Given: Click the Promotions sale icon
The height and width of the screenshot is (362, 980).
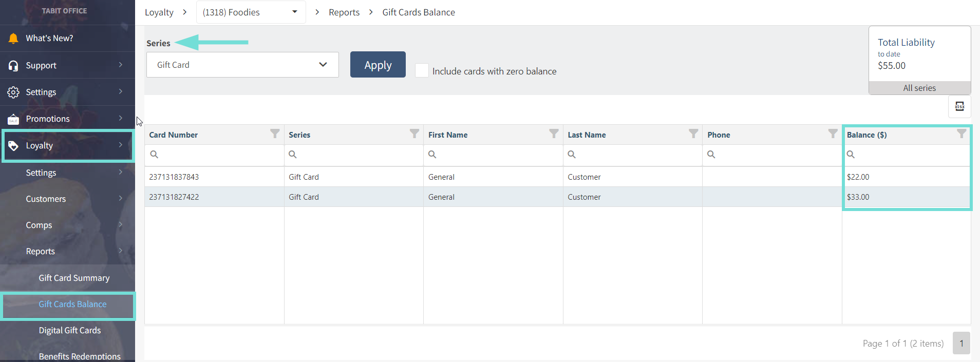Looking at the screenshot, I should pyautogui.click(x=13, y=119).
